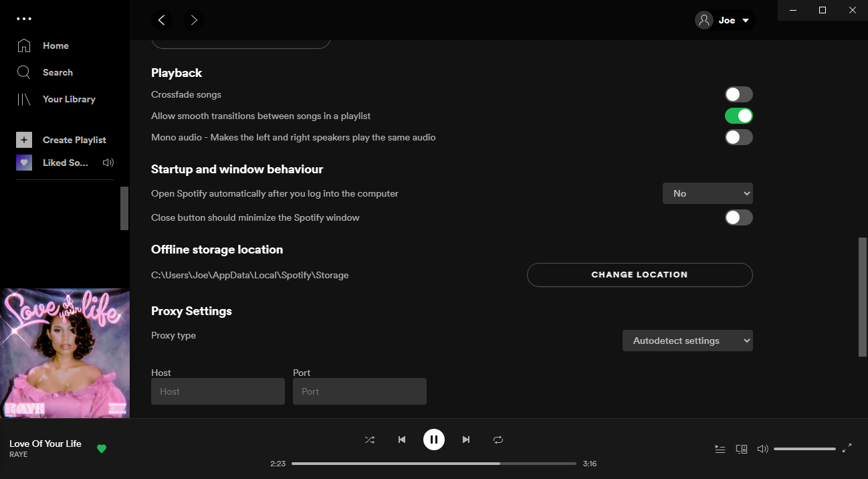Enter full screen mode

click(x=847, y=448)
